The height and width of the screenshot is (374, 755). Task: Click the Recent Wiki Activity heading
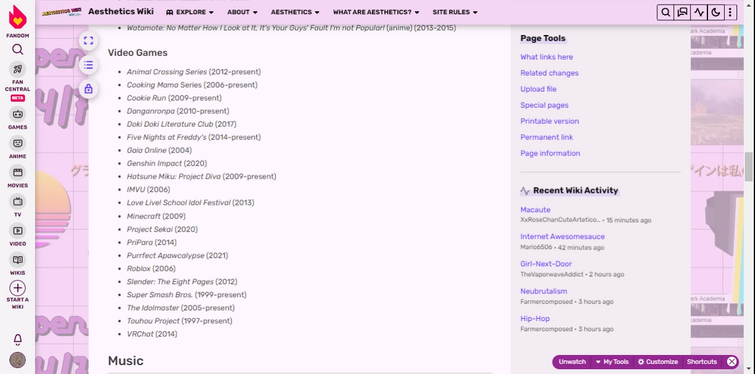[x=575, y=191]
